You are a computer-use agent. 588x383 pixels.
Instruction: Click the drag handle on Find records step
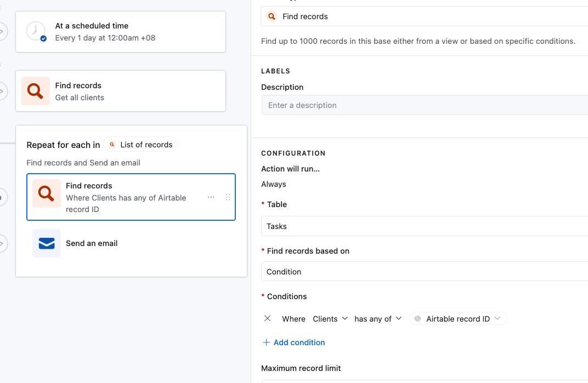(x=228, y=197)
